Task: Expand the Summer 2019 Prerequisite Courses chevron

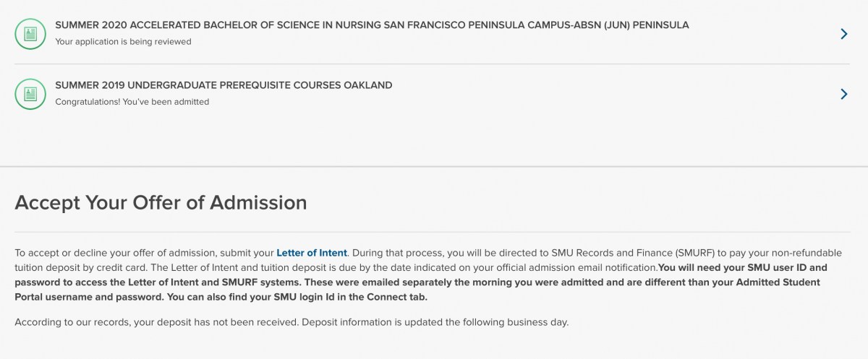Action: pyautogui.click(x=843, y=94)
